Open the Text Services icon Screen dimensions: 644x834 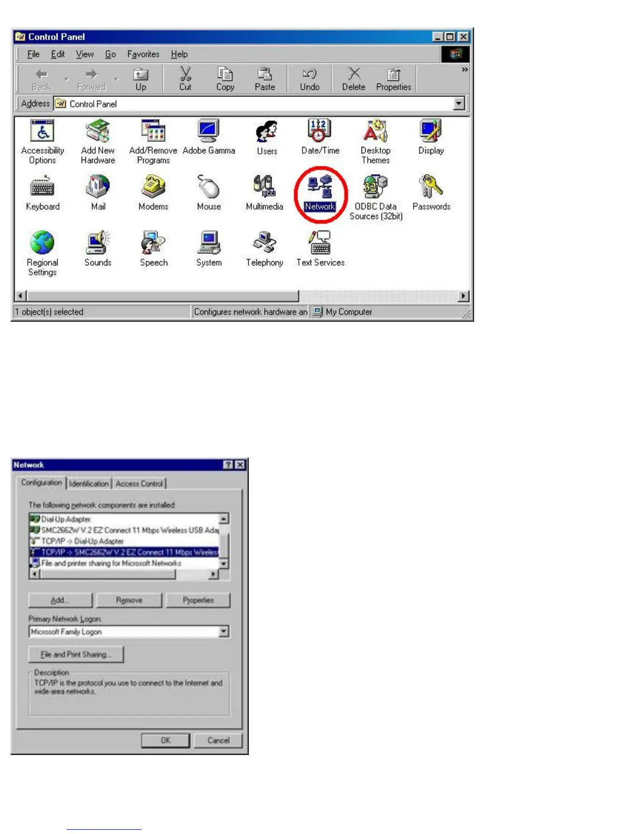(320, 249)
